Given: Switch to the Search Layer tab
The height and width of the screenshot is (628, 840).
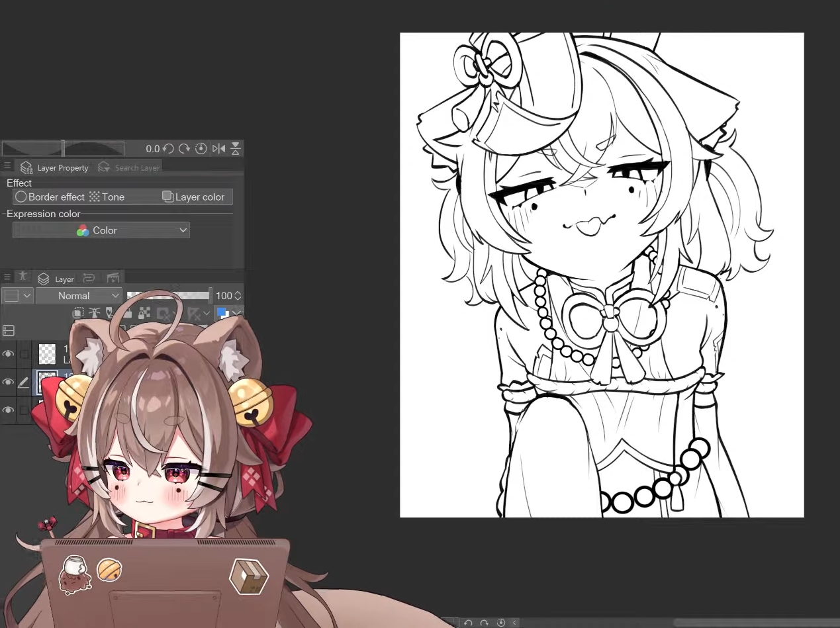Looking at the screenshot, I should [129, 167].
